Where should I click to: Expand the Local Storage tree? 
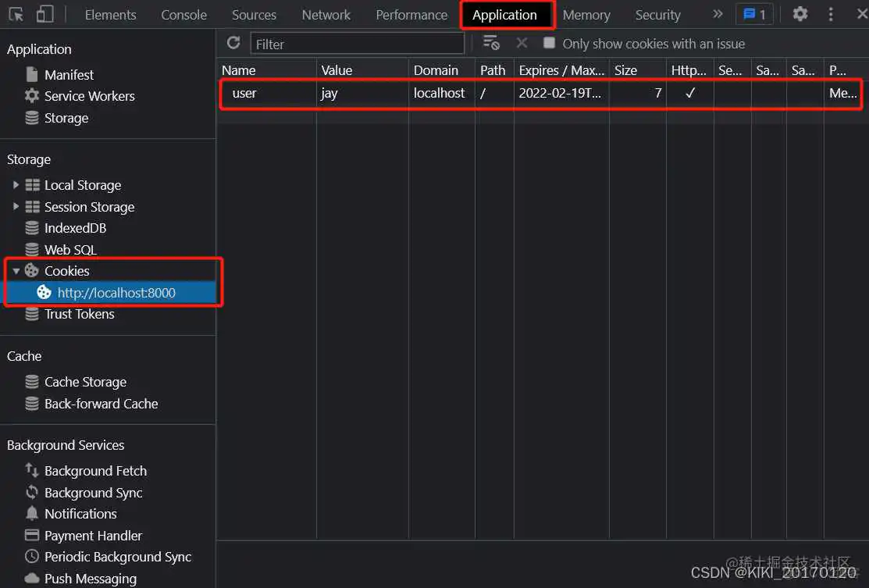15,185
